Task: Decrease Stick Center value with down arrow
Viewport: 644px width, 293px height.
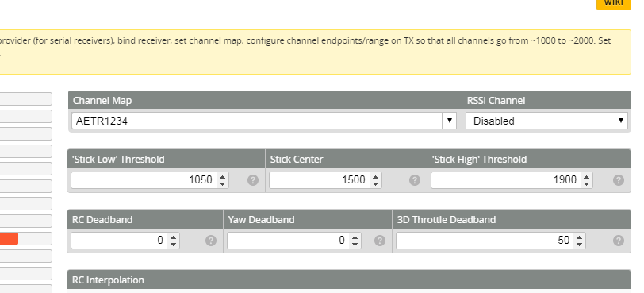Action: tap(375, 184)
